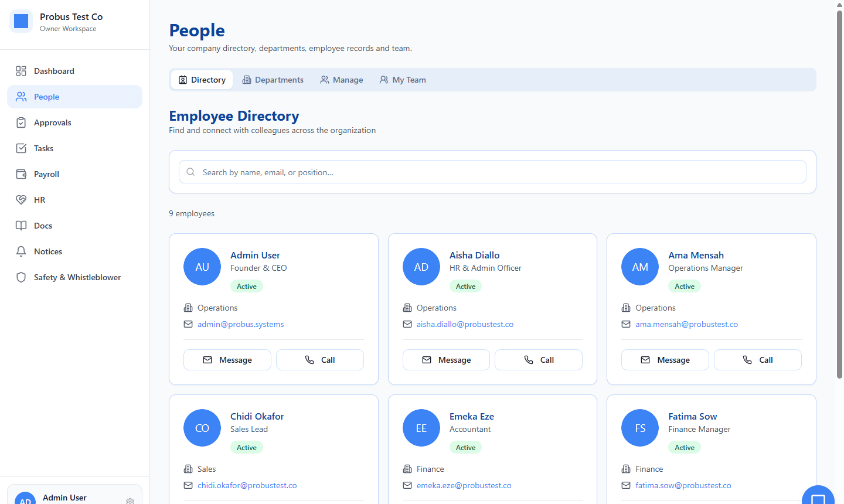
Task: Switch to the Directory tab
Action: click(202, 80)
